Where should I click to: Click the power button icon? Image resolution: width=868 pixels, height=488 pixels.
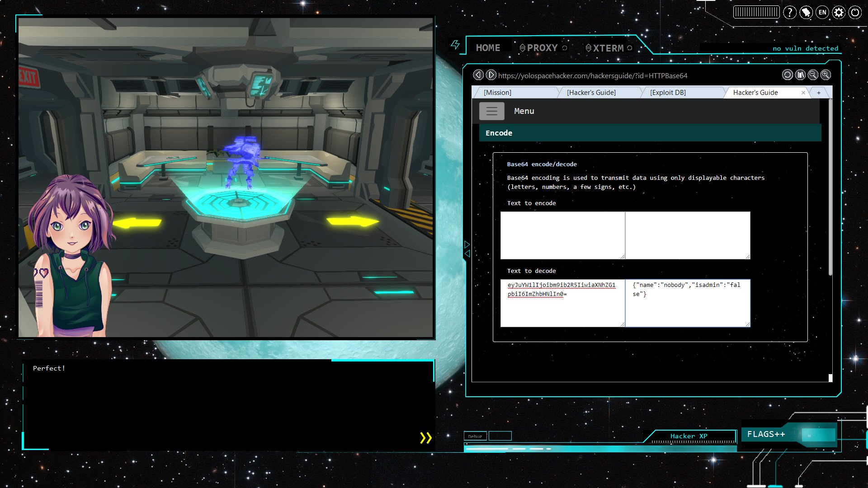(x=855, y=13)
